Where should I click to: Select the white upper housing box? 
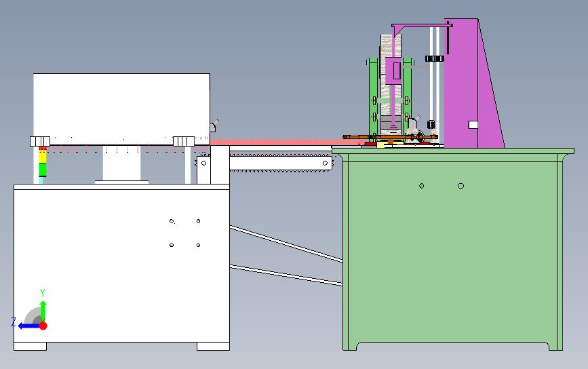[x=121, y=109]
